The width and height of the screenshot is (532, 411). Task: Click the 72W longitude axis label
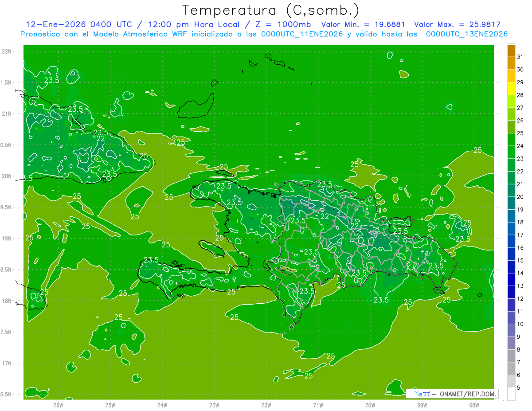point(266,405)
